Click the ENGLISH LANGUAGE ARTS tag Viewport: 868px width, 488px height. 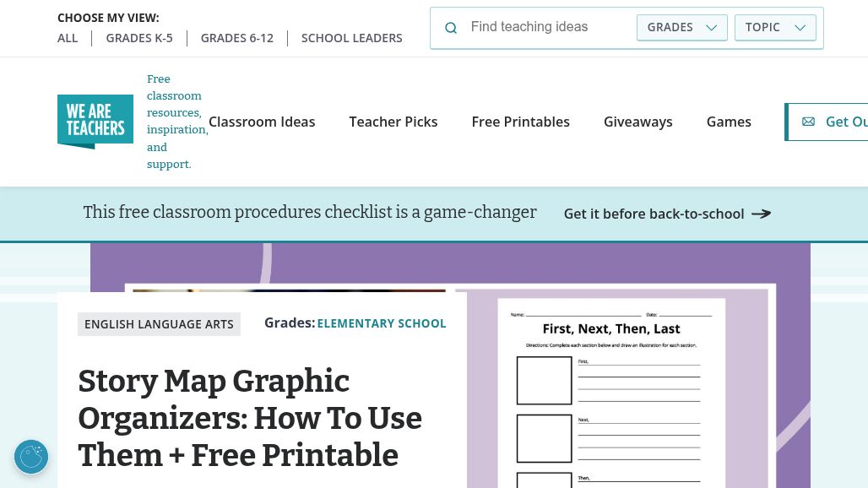tap(159, 324)
